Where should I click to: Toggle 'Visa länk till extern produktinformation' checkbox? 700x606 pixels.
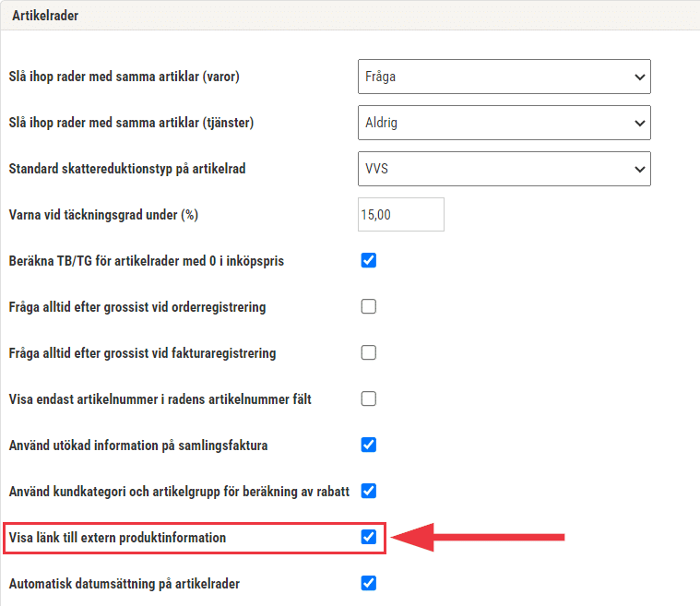click(x=369, y=536)
